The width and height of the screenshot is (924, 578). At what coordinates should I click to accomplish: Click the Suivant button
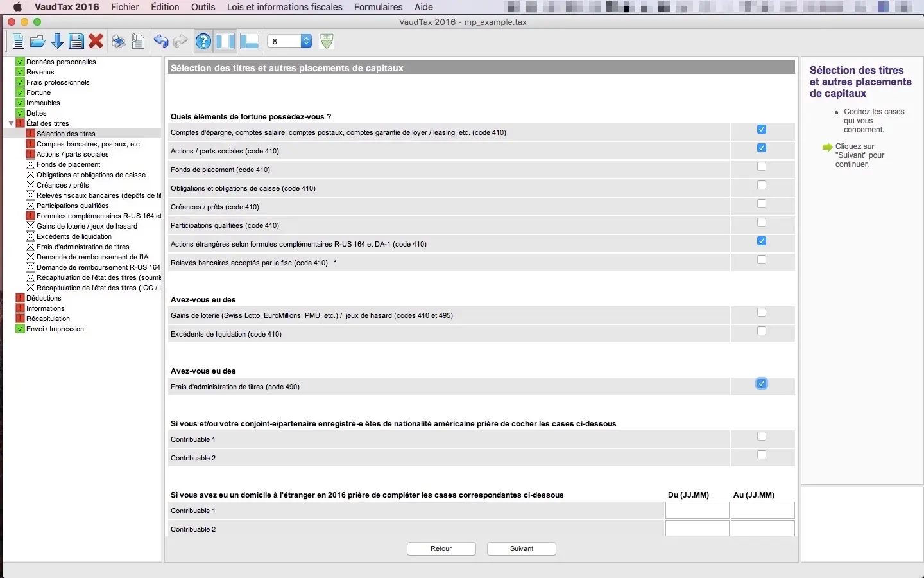point(522,548)
